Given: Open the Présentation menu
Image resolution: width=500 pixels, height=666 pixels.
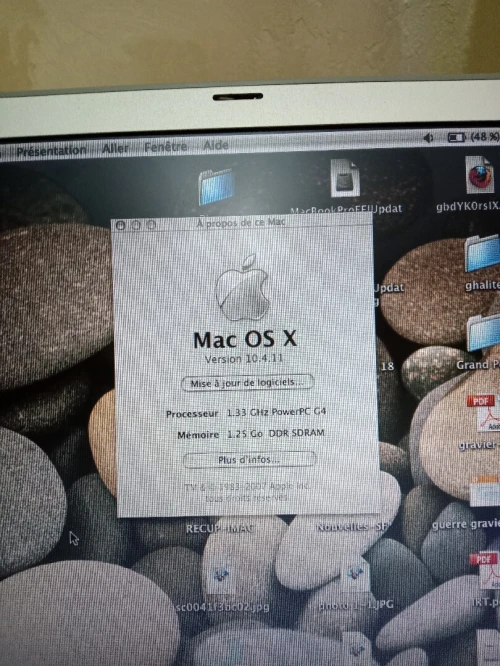Looking at the screenshot, I should coord(51,150).
